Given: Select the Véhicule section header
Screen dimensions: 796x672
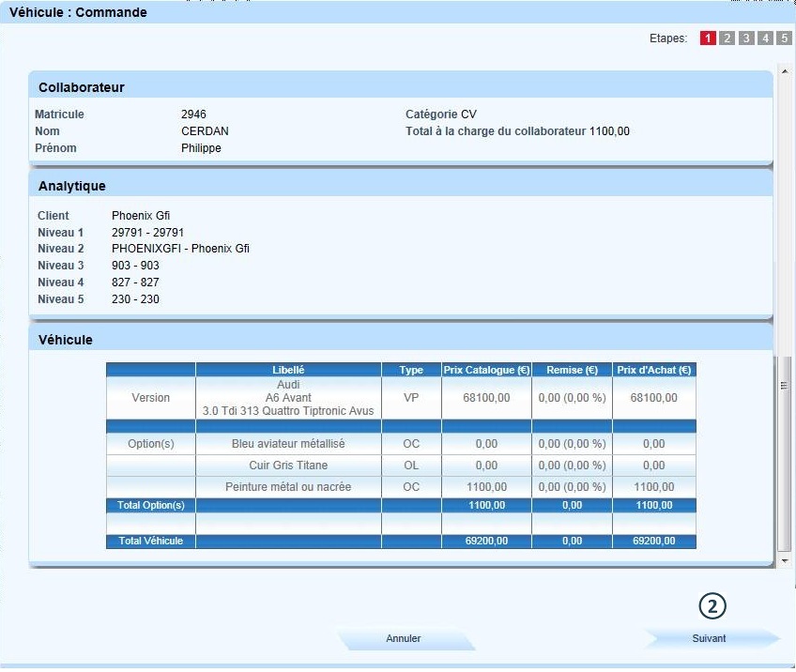Looking at the screenshot, I should point(66,340).
